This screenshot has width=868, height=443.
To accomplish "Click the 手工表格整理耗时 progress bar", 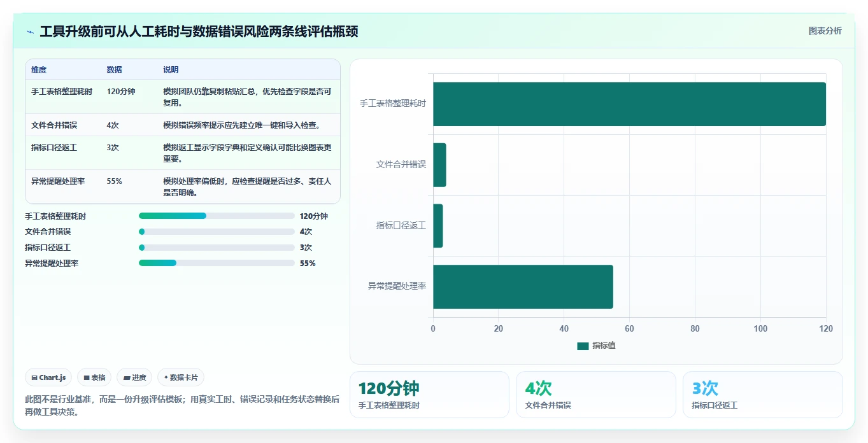I will (217, 216).
